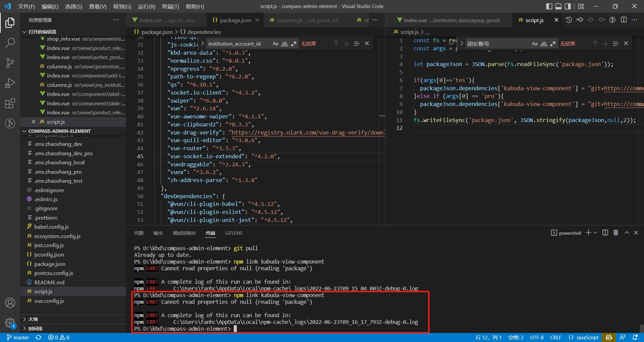Open the Manage settings gear
This screenshot has width=644, height=342.
point(10,323)
